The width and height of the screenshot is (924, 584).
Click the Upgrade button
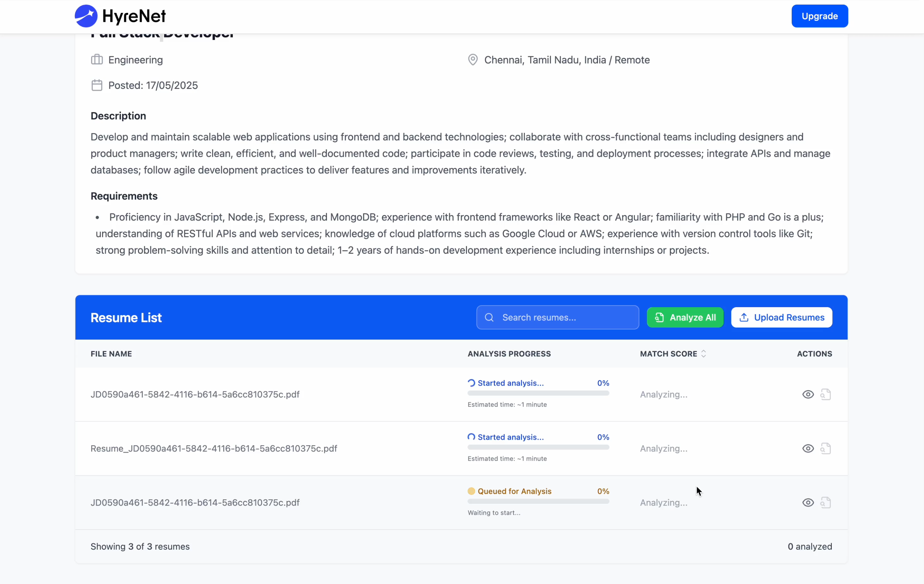coord(819,16)
